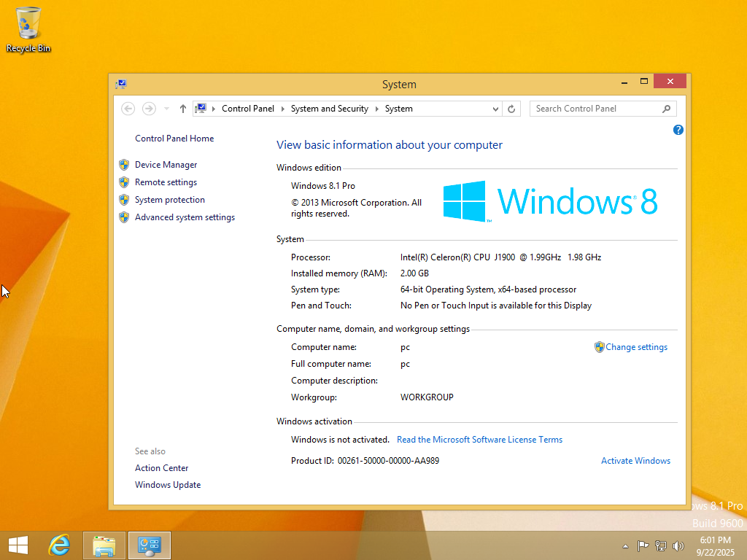This screenshot has height=560, width=747.
Task: Open Device Manager from the sidebar
Action: (166, 165)
